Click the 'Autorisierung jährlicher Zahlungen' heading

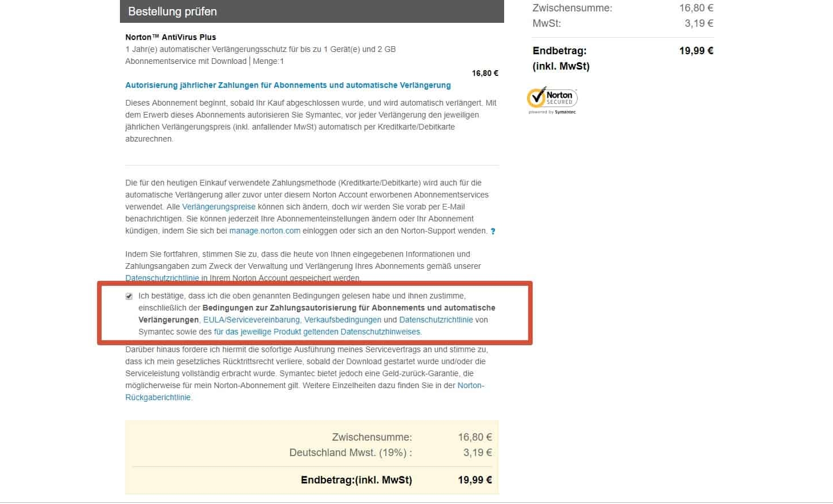(288, 85)
